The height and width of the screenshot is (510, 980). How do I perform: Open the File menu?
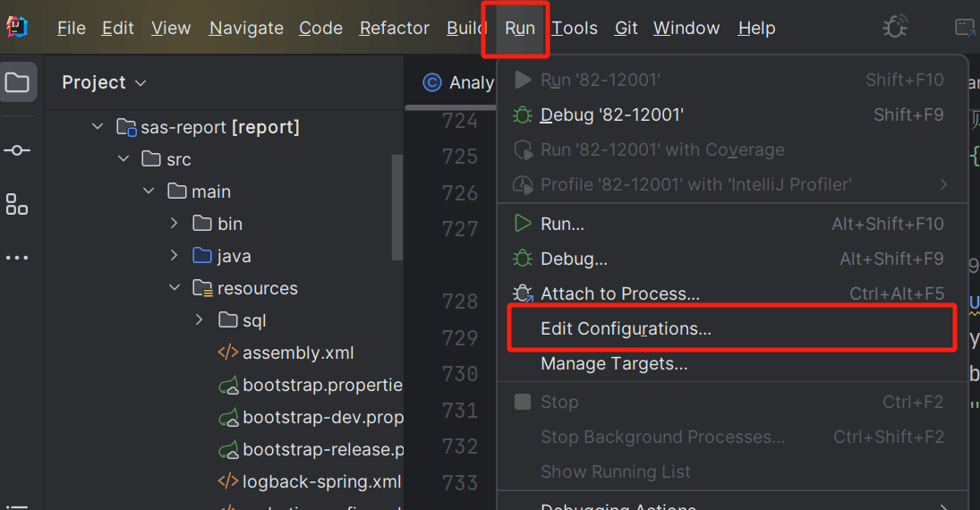coord(72,28)
